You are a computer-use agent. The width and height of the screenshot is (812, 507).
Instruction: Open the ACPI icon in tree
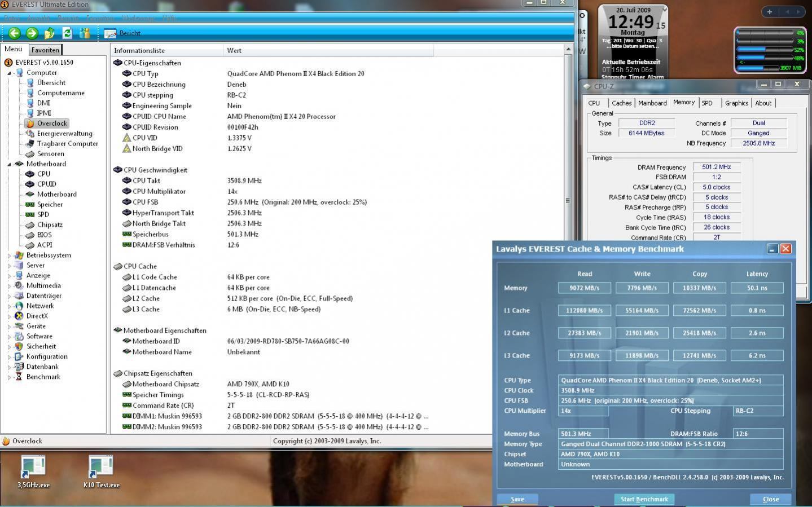coord(30,245)
